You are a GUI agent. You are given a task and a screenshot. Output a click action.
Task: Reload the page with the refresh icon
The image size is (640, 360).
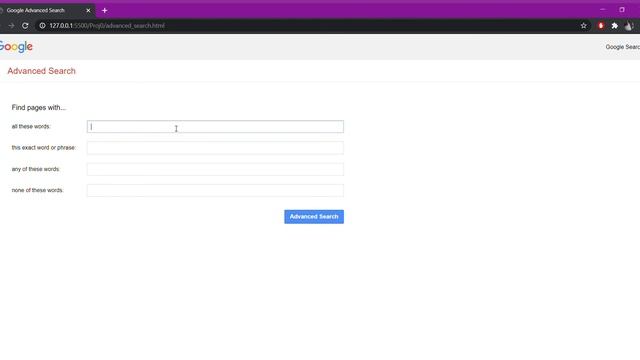coord(25,26)
